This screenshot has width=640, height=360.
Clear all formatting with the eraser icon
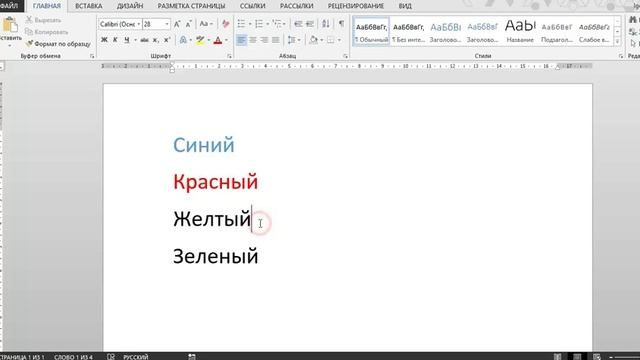(226, 24)
